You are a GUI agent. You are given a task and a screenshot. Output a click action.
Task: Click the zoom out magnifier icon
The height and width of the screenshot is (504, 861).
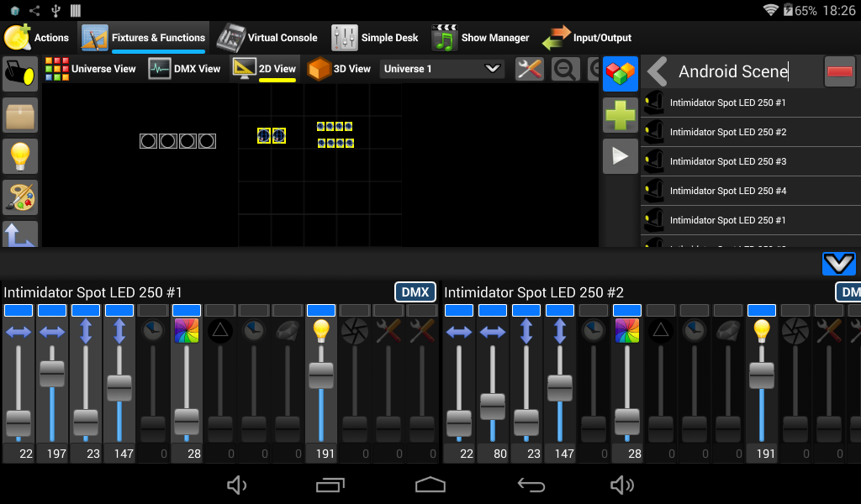coord(565,69)
